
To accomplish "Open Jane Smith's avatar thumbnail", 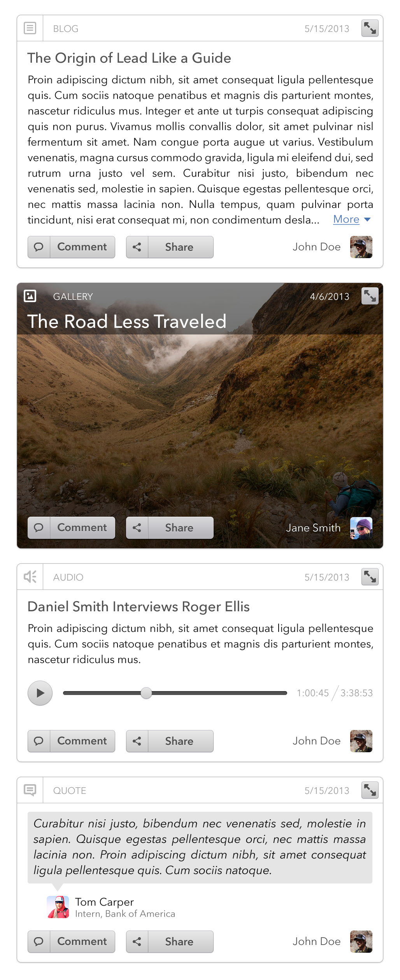I will (361, 528).
